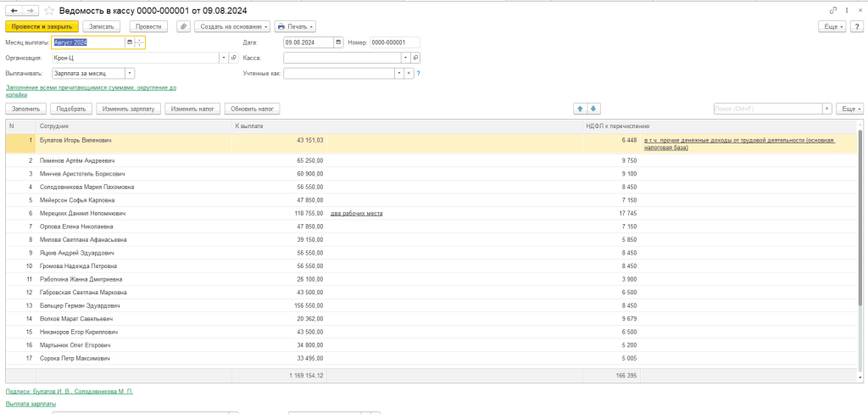Open calendar picker for Дата field
868x414 pixels.
(339, 42)
